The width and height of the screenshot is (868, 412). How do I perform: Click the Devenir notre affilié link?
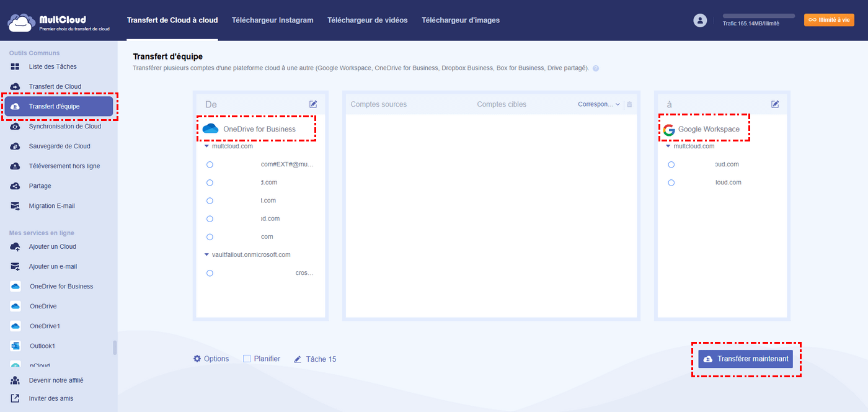[x=56, y=380]
